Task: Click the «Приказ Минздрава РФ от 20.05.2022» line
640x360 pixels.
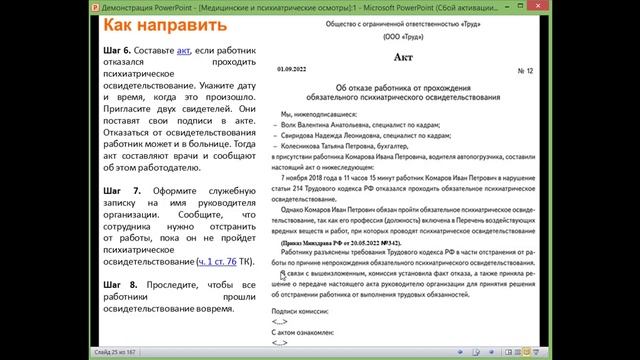Action: [341, 243]
